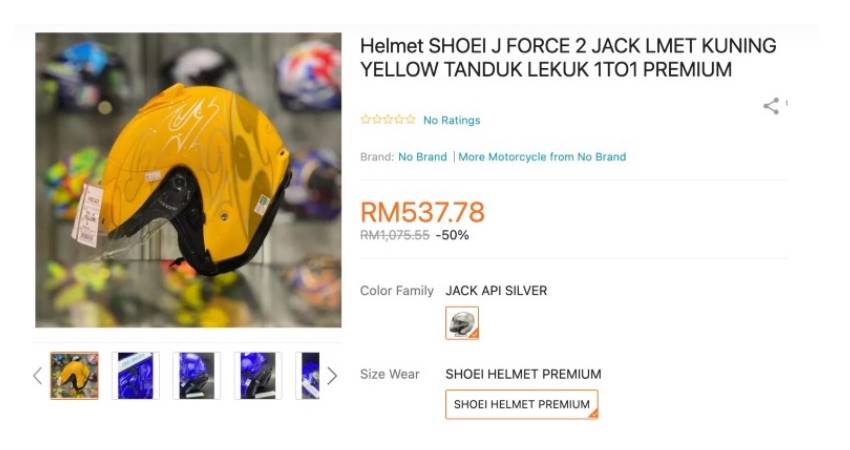
Task: Click the Helmet SHOEI J FORCE product title
Action: pyautogui.click(x=568, y=57)
